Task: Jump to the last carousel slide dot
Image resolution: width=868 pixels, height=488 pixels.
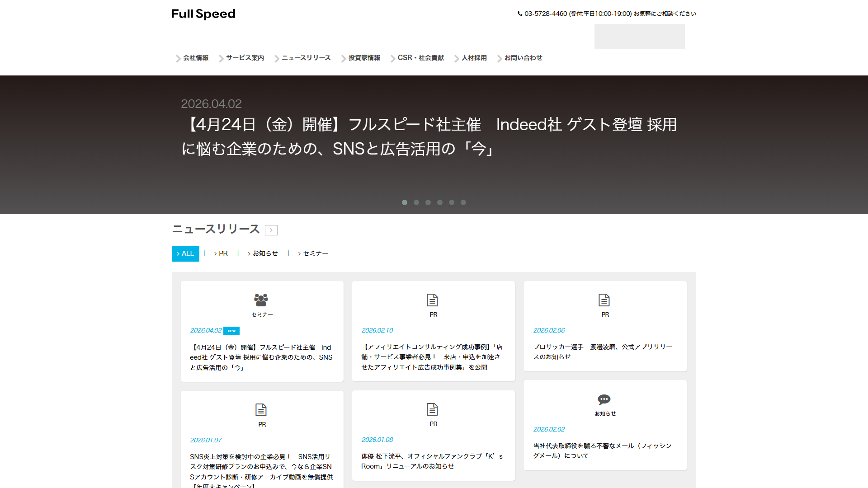Action: coord(463,202)
